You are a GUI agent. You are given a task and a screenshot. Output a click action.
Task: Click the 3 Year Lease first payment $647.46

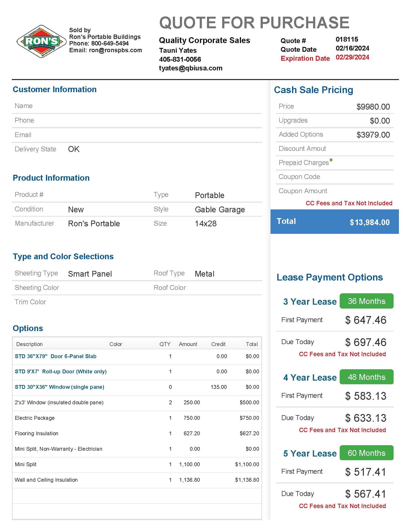tap(366, 320)
